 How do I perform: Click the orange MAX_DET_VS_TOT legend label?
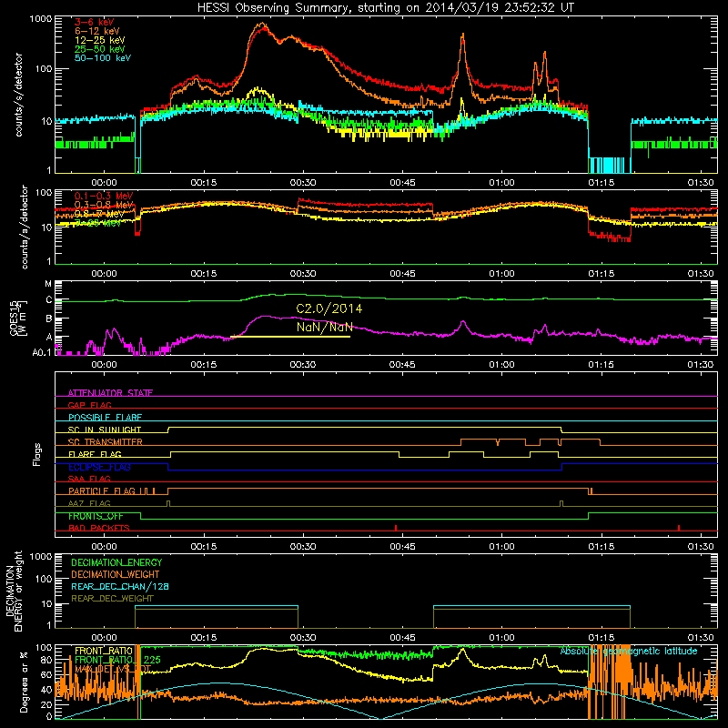tap(113, 669)
